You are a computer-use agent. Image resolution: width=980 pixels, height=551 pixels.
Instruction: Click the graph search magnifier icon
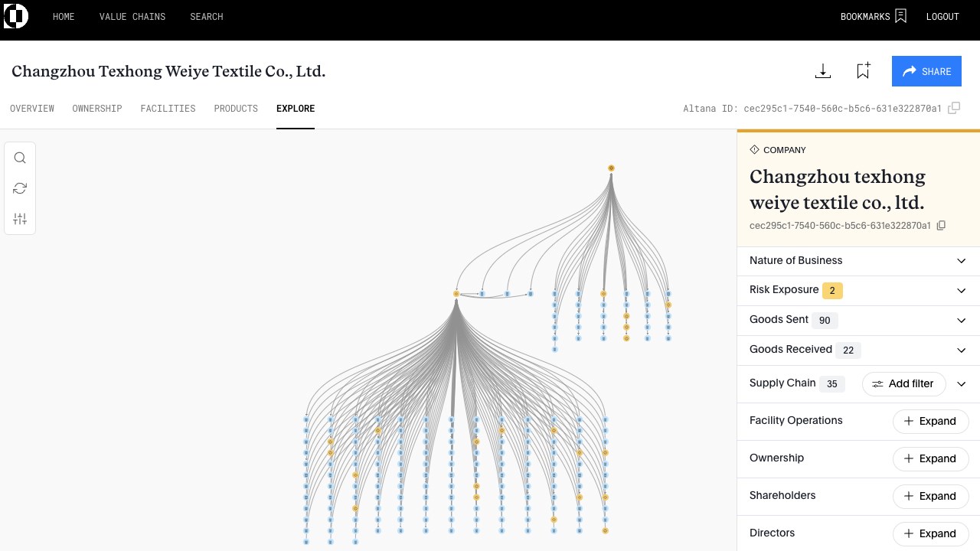tap(20, 158)
